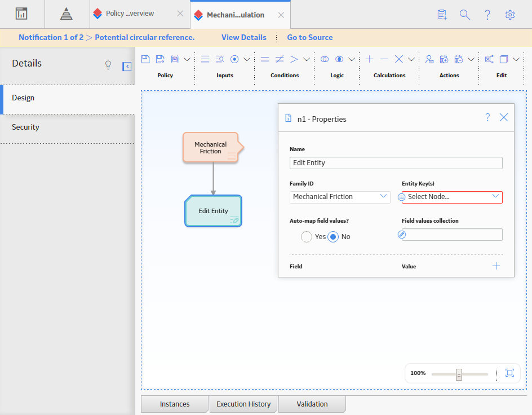
Task: Click the Save policy icon
Action: coord(145,59)
